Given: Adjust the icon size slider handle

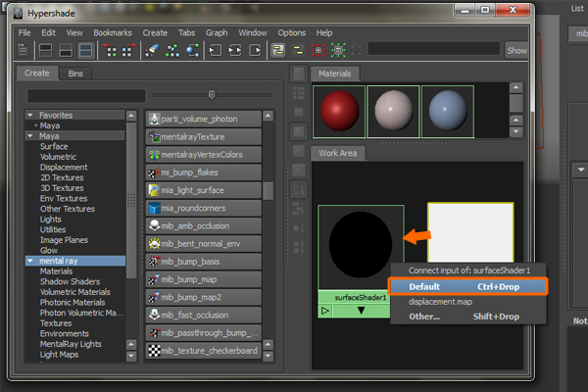Looking at the screenshot, I should coord(211,95).
